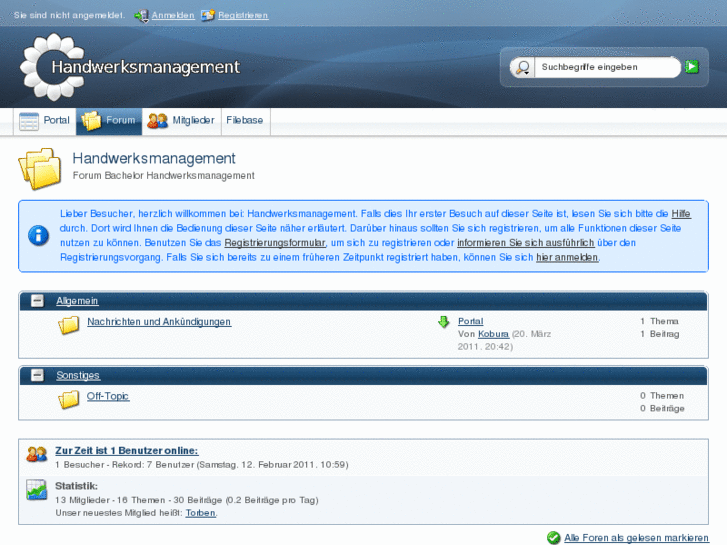Viewport: 727px width, 545px height.
Task: Focus the Suchbegriffe eingeben search field
Action: coord(607,67)
